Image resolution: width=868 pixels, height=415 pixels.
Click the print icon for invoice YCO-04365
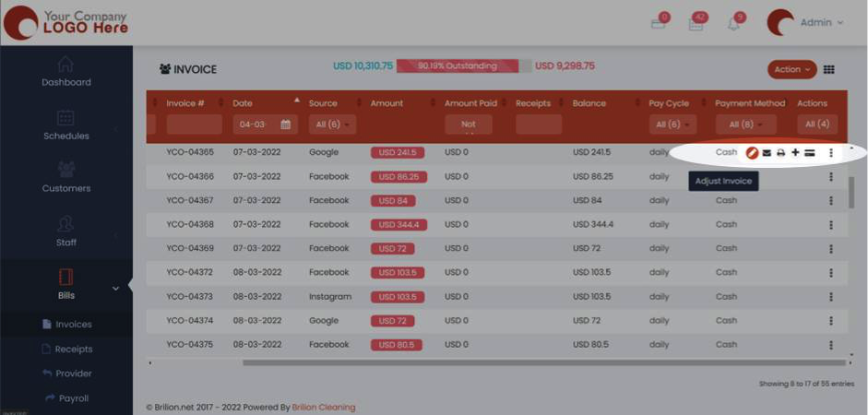click(x=780, y=153)
